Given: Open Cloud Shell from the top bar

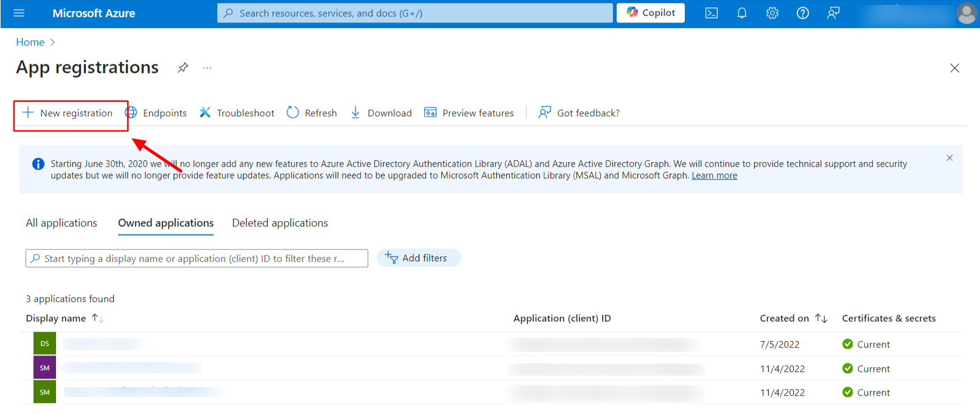Looking at the screenshot, I should click(x=712, y=13).
